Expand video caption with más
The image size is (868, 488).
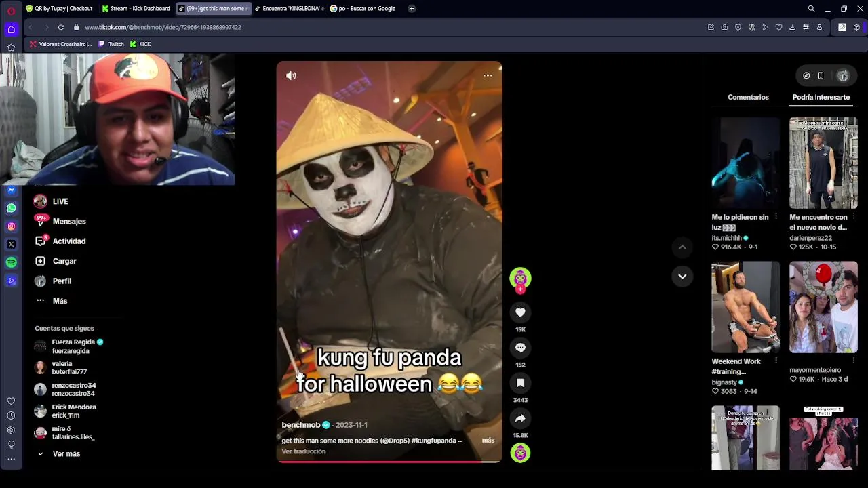tap(488, 440)
